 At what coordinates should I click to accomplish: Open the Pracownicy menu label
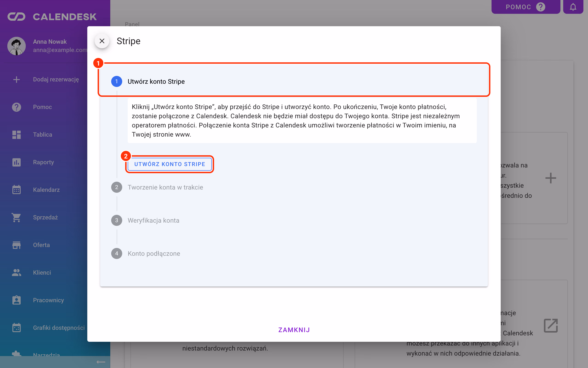[48, 300]
